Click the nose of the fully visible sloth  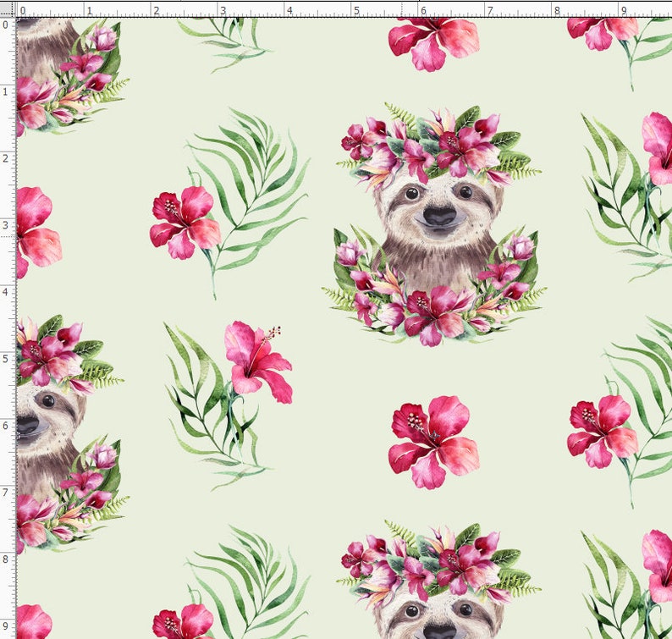[x=440, y=216]
